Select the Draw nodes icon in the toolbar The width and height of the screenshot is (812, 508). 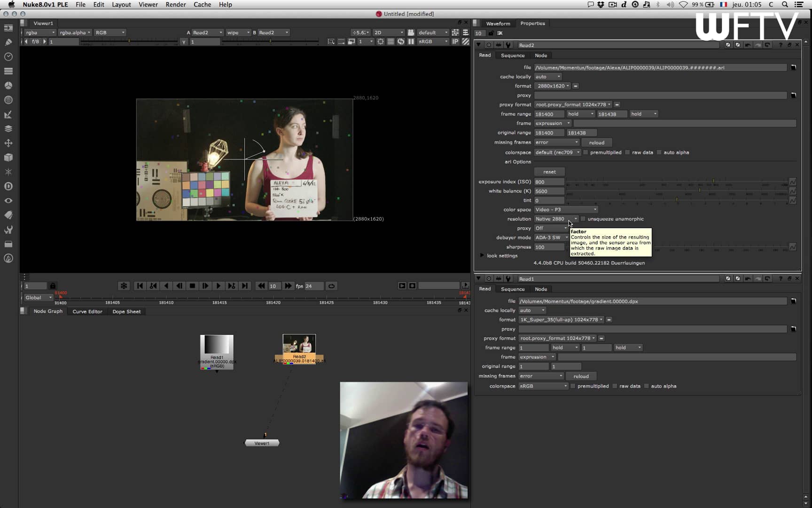click(x=8, y=42)
